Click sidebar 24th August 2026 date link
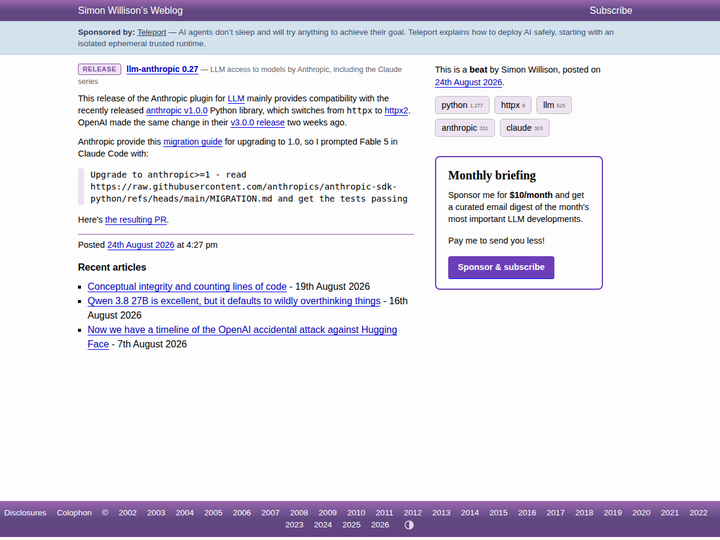 click(468, 82)
